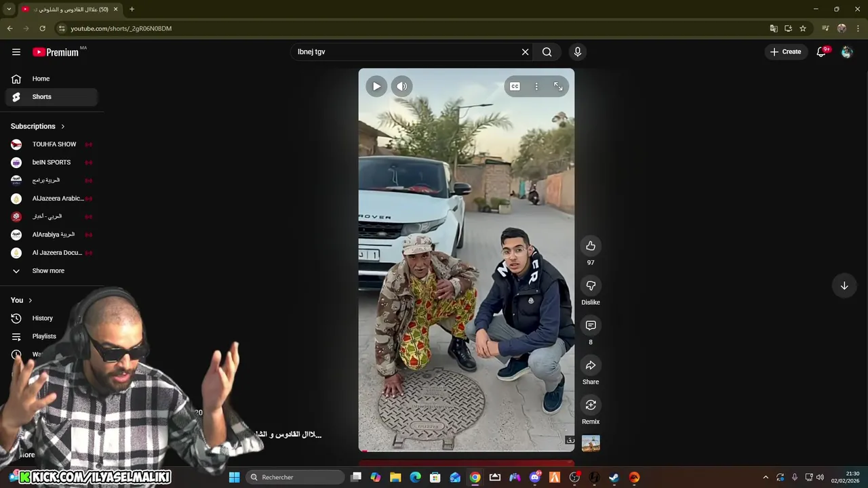Viewport: 868px width, 488px height.
Task: Run search with the magnifier button
Action: (547, 52)
